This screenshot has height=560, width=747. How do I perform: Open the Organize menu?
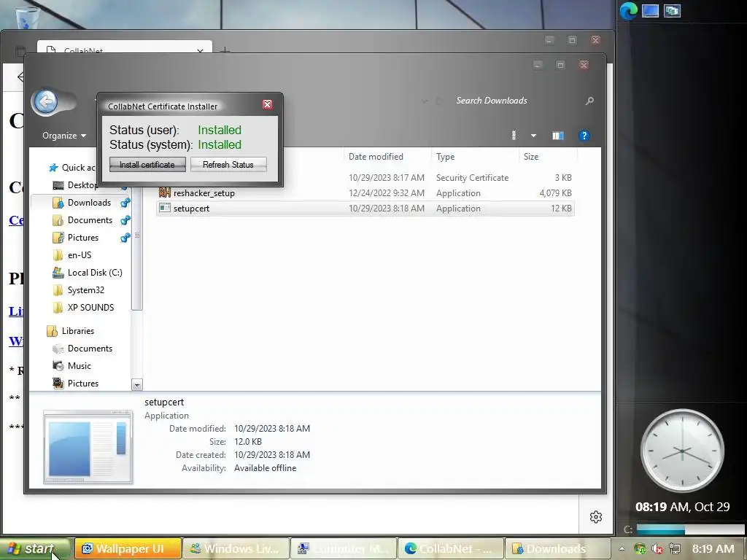64,136
